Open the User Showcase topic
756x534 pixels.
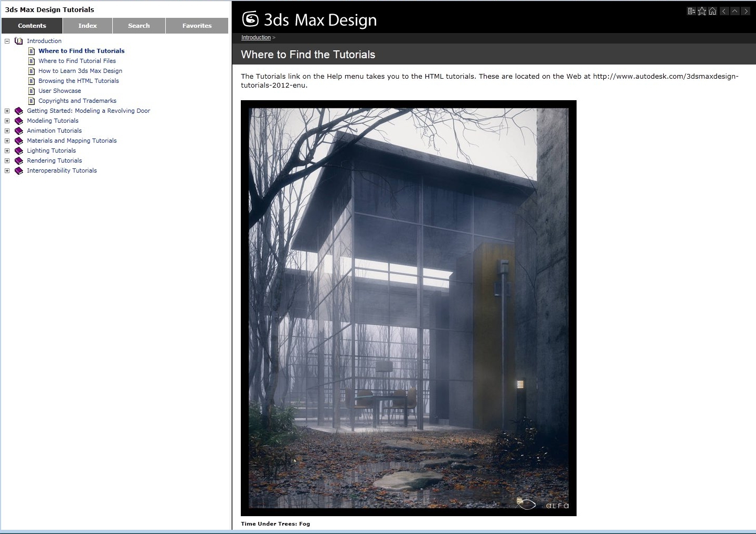60,91
